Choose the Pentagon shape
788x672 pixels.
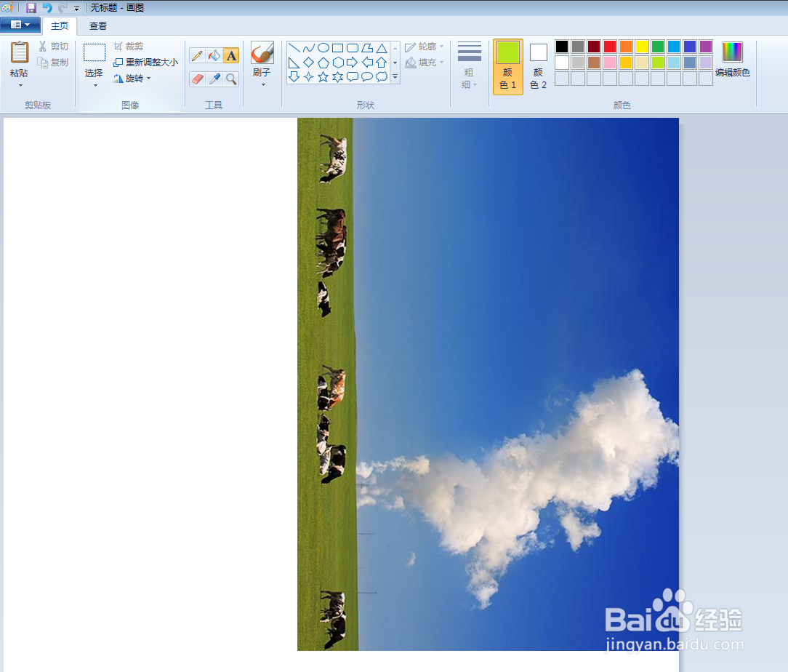coord(323,63)
